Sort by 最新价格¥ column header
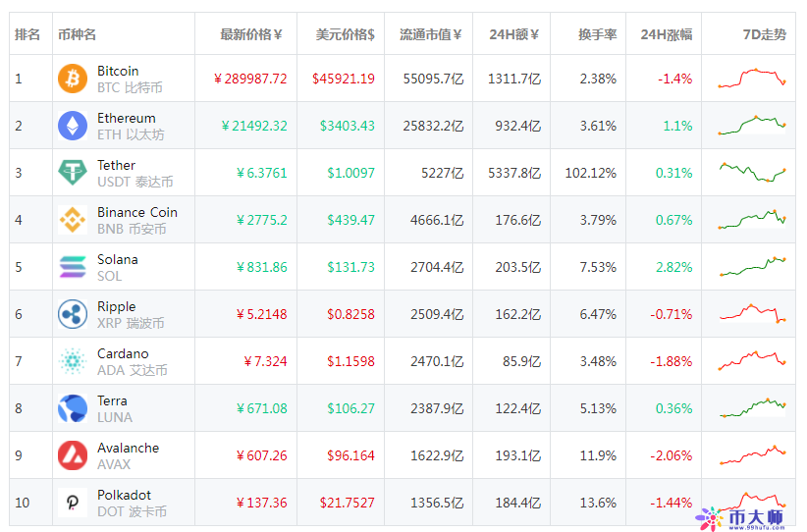Screen dimensions: 807x532 pyautogui.click(x=250, y=34)
